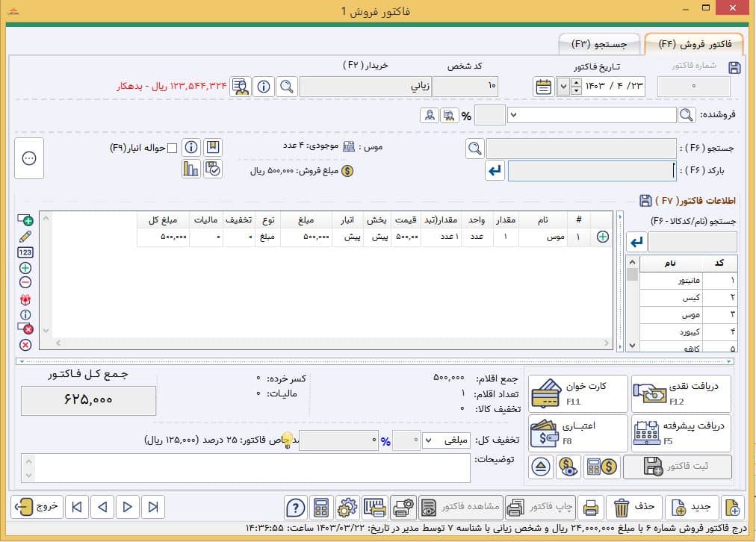Click the دریافت پیشرفته F5 button
The height and width of the screenshot is (542, 756).
[681, 433]
